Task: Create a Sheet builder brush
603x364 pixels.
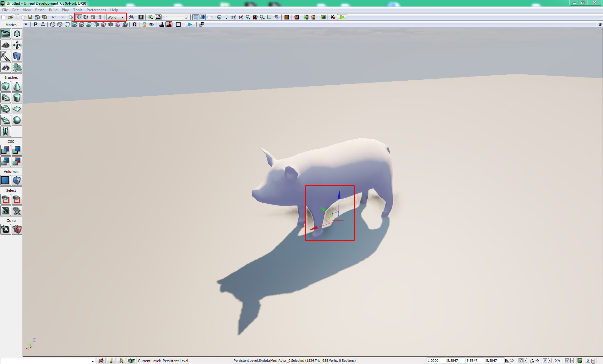Action: pyautogui.click(x=17, y=109)
